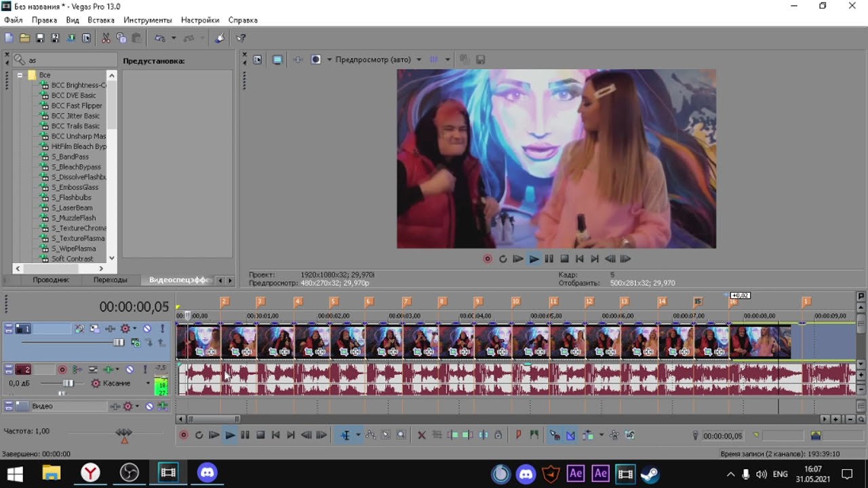
Task: Mute audio track 2
Action: pos(130,369)
